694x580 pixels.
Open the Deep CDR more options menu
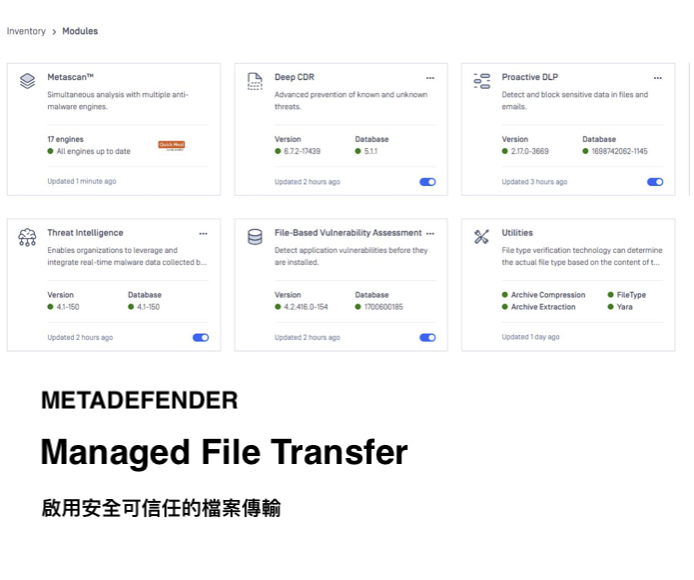click(430, 78)
